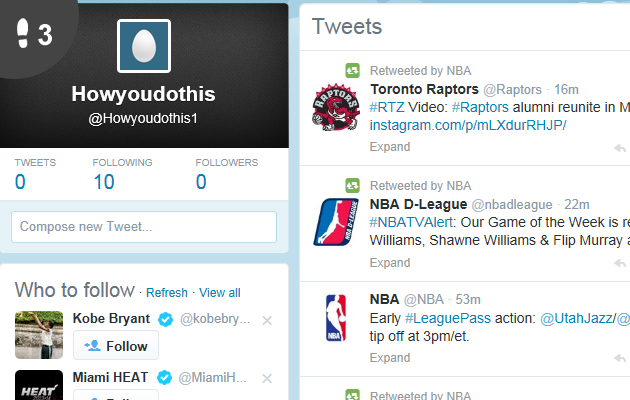
Task: Click the #Raptors hashtag
Action: coord(480,107)
